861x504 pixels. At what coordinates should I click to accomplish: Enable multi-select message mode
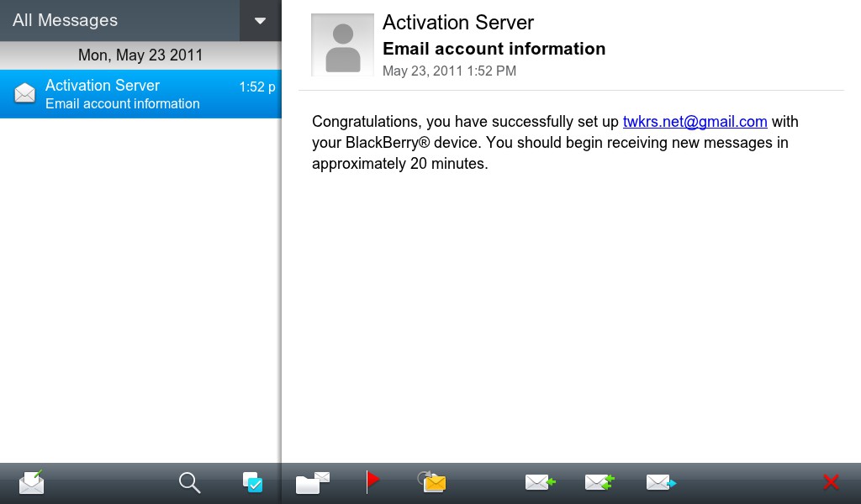pyautogui.click(x=252, y=482)
